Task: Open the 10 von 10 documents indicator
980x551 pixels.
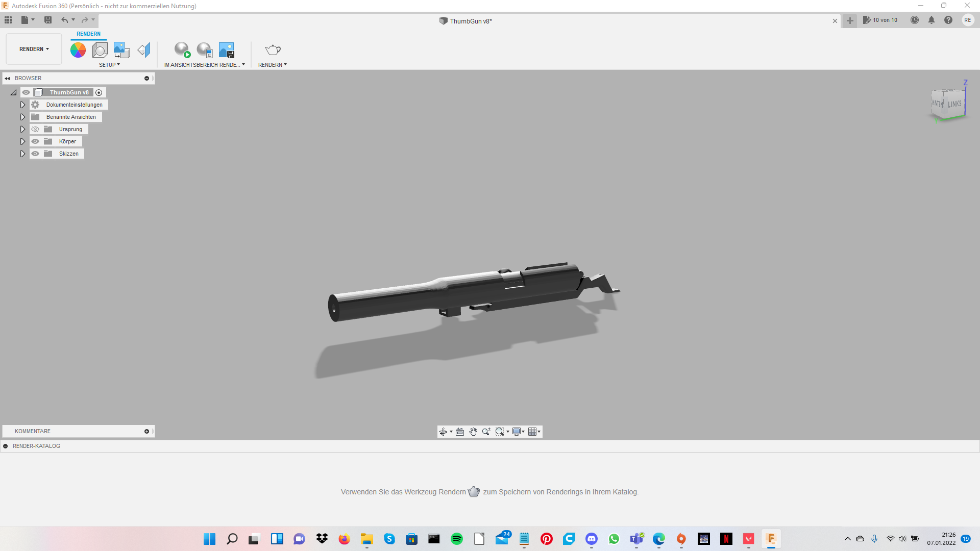Action: coord(880,20)
